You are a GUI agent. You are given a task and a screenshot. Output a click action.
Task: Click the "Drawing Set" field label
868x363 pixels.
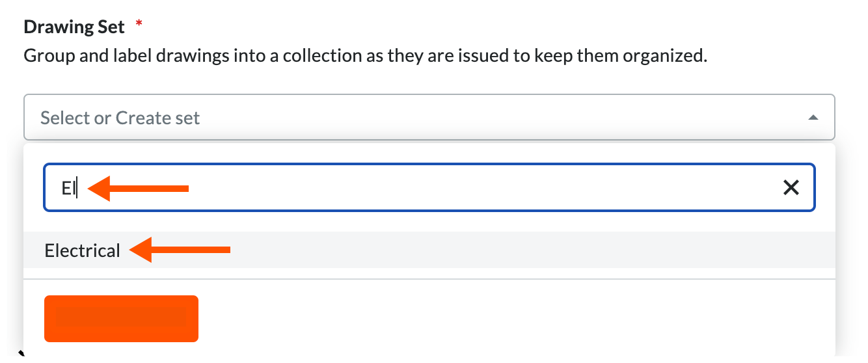coord(74,27)
